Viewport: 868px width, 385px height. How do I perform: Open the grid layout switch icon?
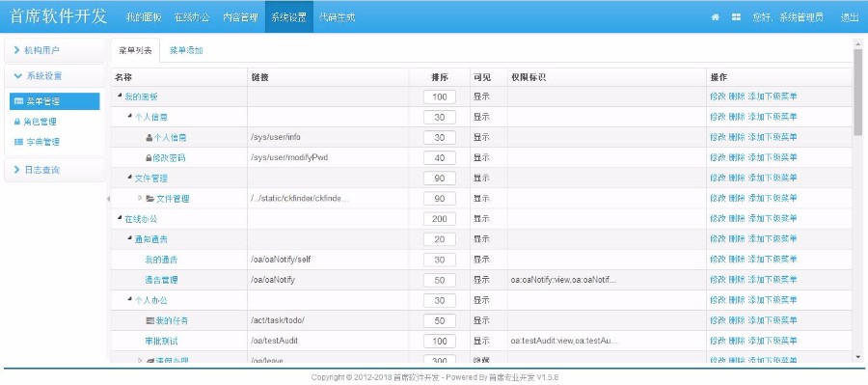click(736, 17)
